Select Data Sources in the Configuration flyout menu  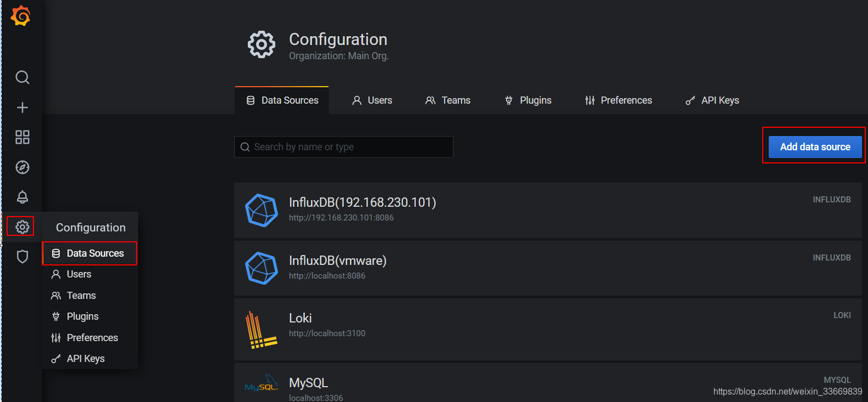click(x=89, y=253)
